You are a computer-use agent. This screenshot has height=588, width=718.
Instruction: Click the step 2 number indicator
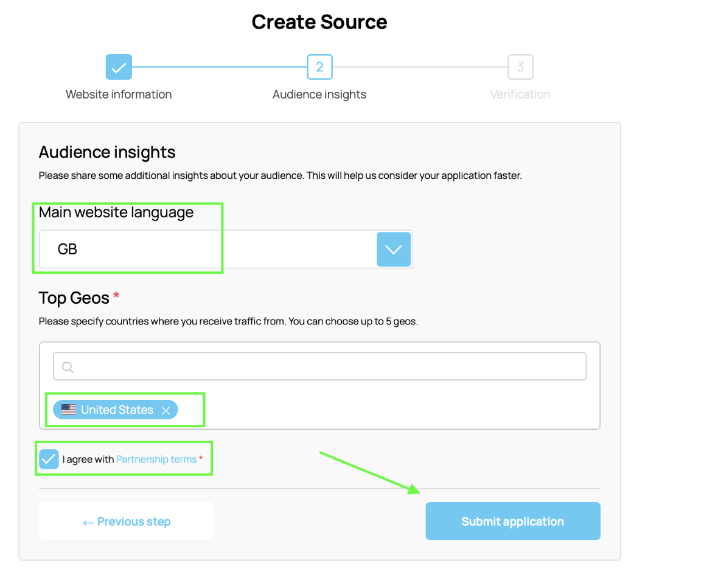click(319, 67)
